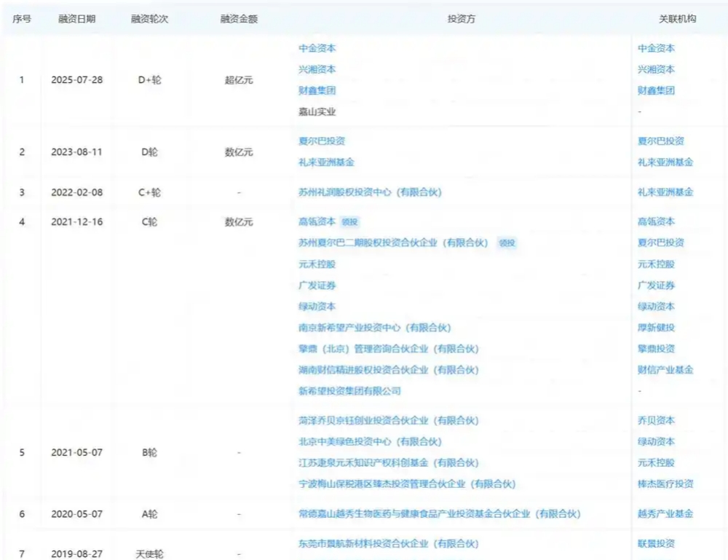This screenshot has width=728, height=560.
Task: Open 北京中美绿色投资中心 link
Action: [x=370, y=441]
